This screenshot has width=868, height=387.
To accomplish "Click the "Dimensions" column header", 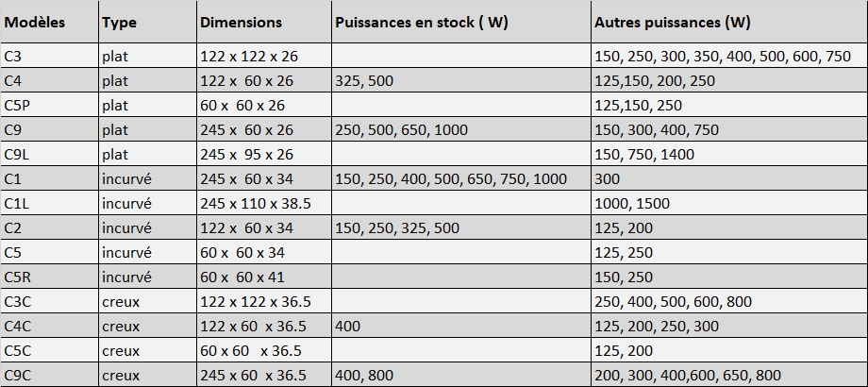I will tap(241, 23).
